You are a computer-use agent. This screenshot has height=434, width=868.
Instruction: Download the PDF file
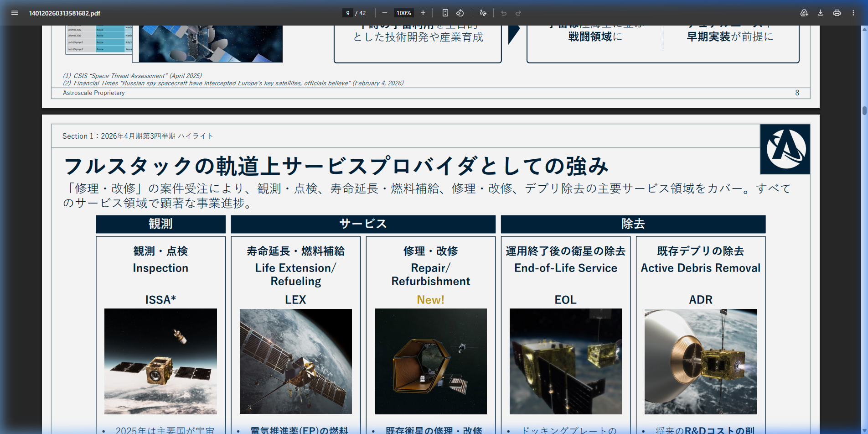pyautogui.click(x=821, y=13)
